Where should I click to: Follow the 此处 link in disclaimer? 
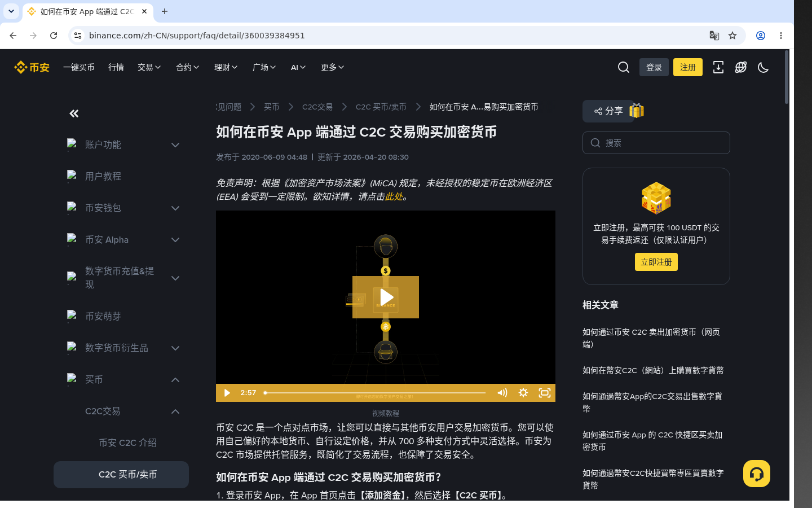(394, 196)
